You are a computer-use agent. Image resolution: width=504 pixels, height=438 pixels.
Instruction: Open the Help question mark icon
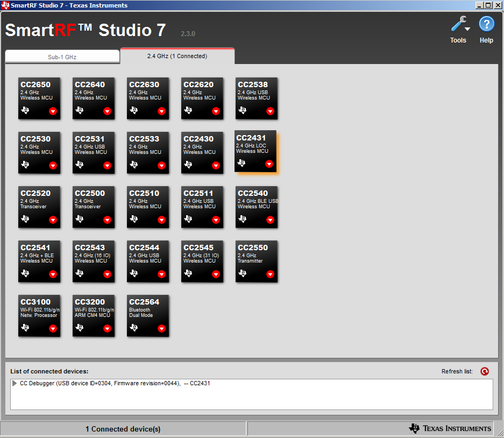(x=486, y=29)
